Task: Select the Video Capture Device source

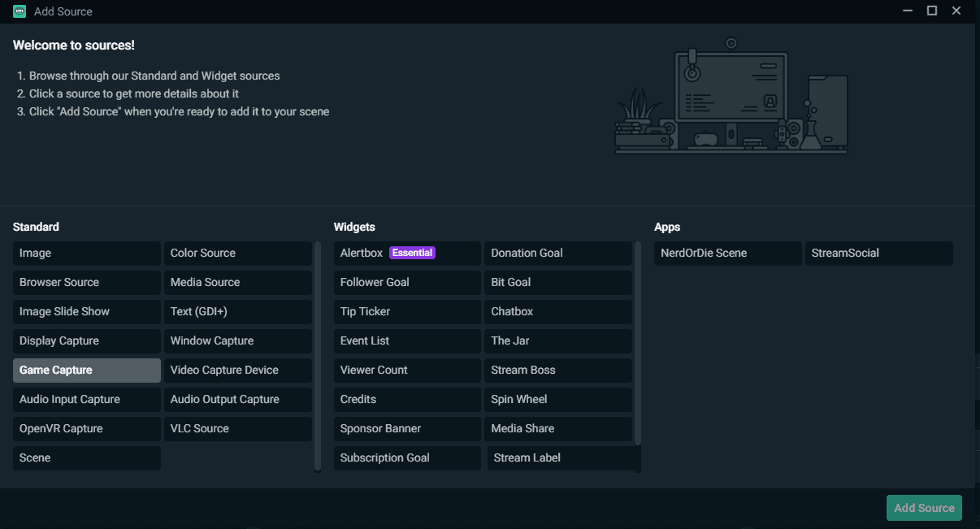Action: point(237,370)
